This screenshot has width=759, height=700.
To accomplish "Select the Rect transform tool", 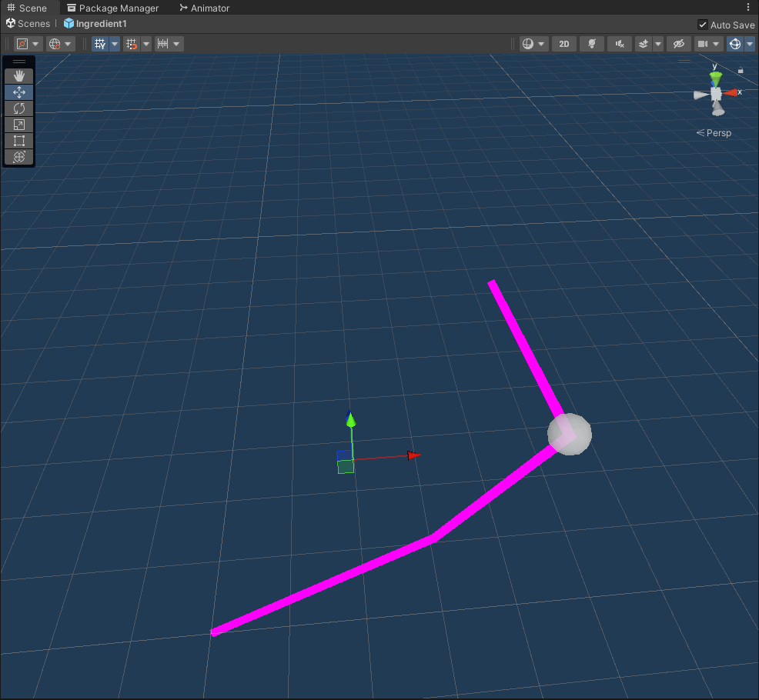I will click(19, 141).
